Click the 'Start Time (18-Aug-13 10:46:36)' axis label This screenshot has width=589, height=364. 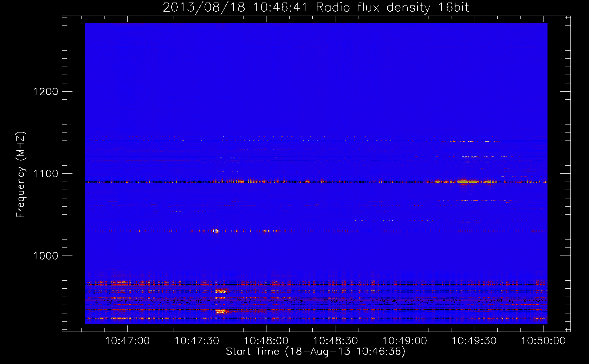pyautogui.click(x=316, y=352)
